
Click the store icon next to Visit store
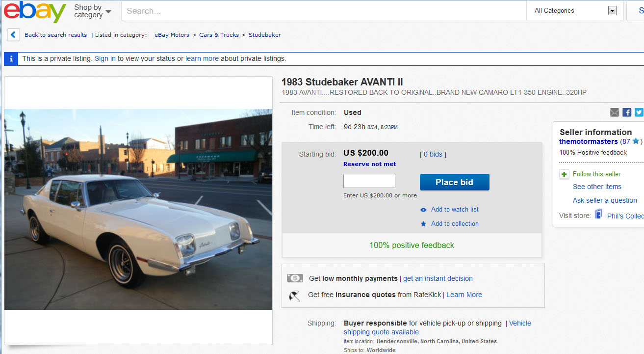(x=598, y=215)
